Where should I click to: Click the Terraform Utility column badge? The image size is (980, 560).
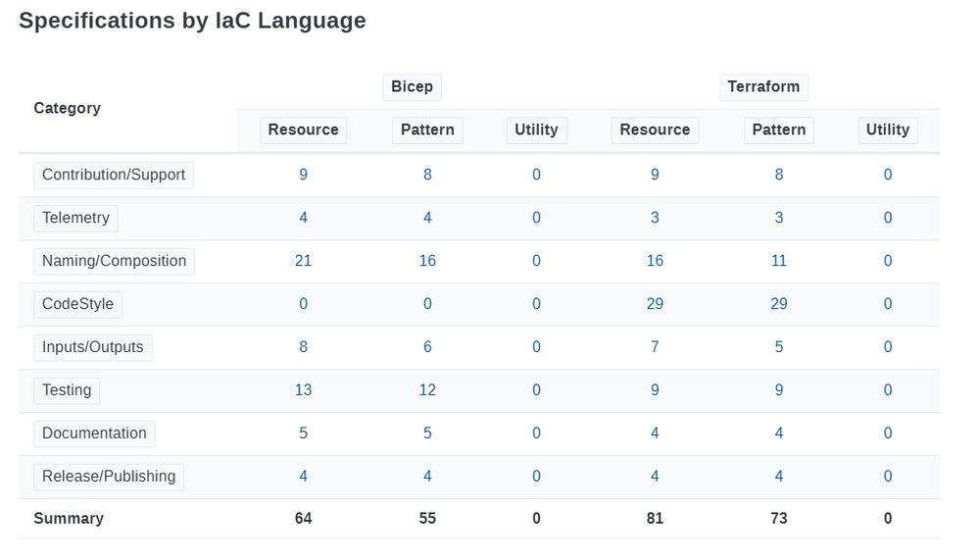tap(888, 130)
